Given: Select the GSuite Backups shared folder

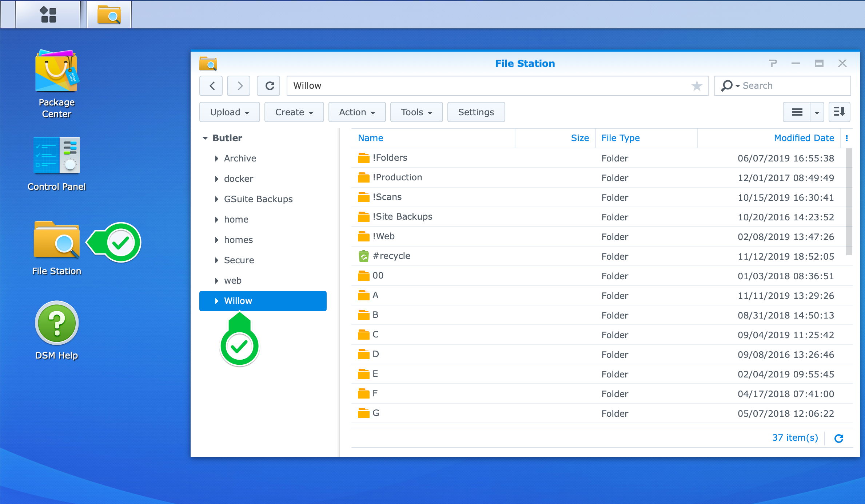Looking at the screenshot, I should (x=258, y=199).
